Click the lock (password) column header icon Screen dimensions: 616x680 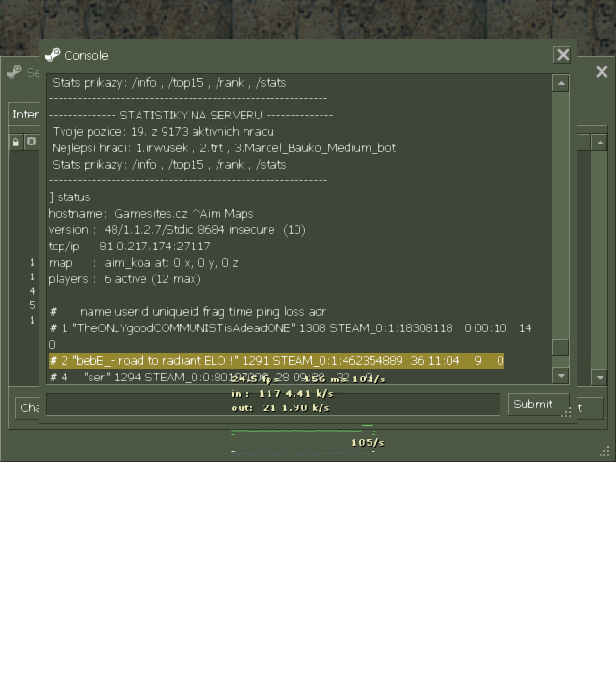(15, 143)
